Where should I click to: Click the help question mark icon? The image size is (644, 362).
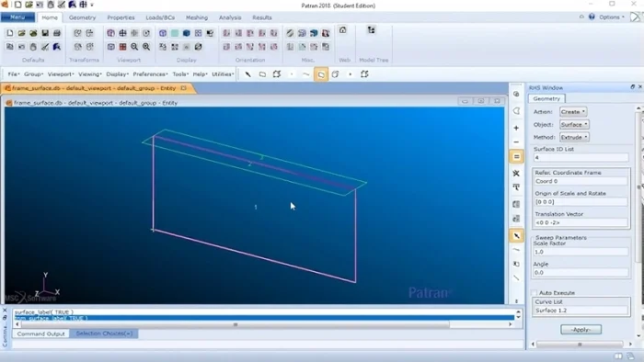[592, 17]
